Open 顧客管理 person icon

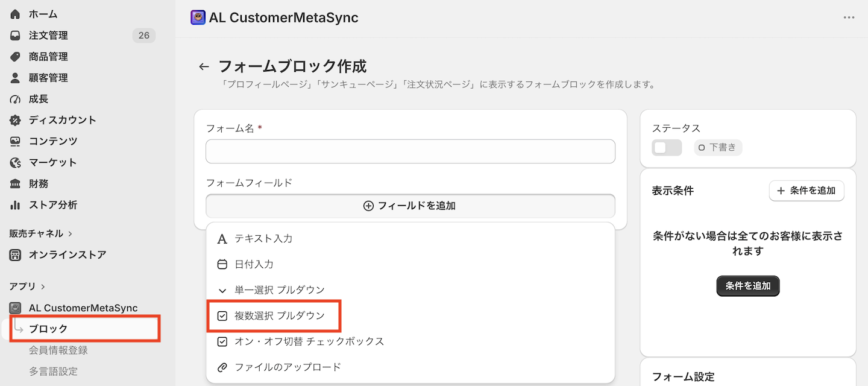point(16,78)
